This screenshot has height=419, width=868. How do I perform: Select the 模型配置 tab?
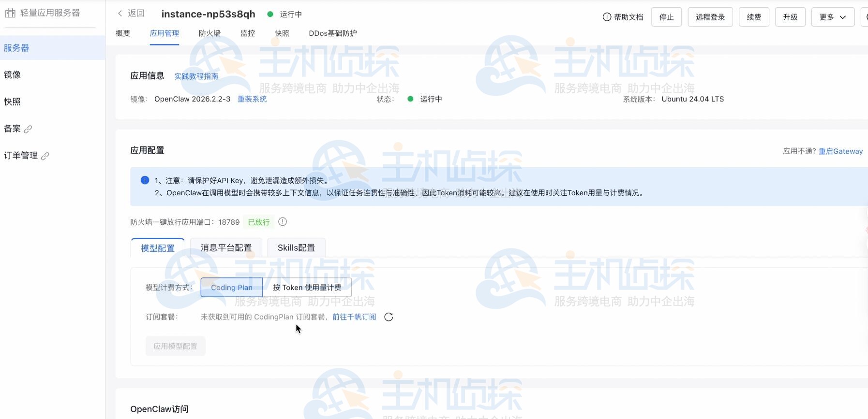pyautogui.click(x=158, y=248)
